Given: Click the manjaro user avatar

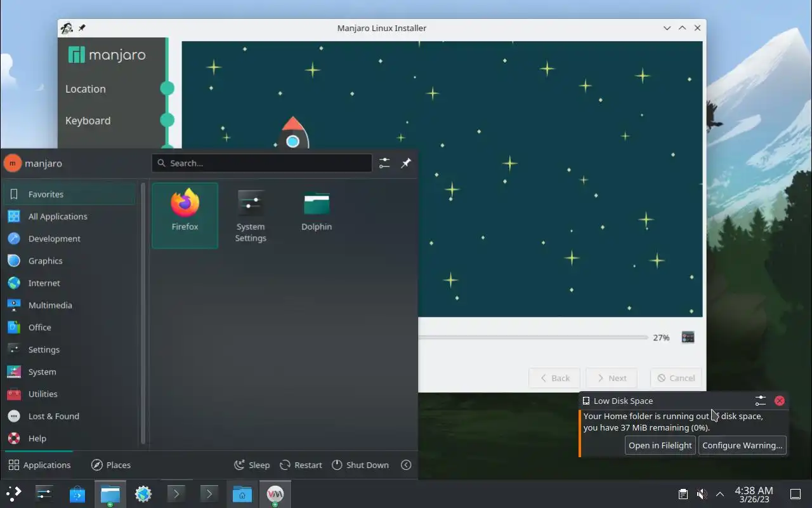Looking at the screenshot, I should tap(13, 163).
